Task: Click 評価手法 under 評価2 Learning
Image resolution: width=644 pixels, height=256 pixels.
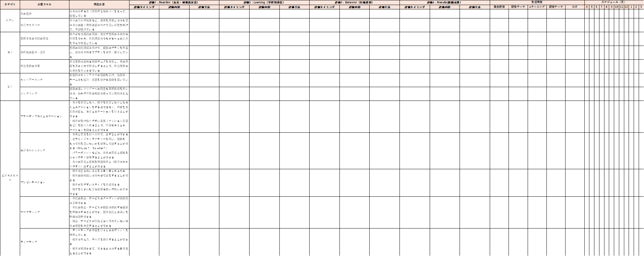Action: coord(294,7)
